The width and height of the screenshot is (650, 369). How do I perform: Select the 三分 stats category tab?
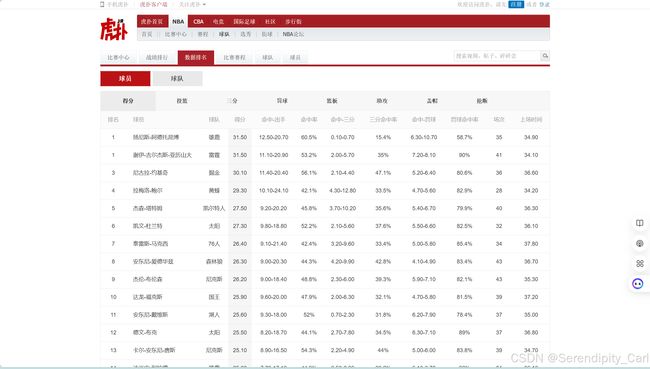(x=232, y=101)
